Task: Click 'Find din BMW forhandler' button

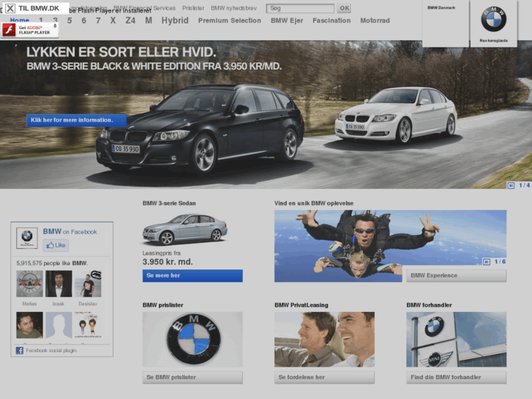Action: click(x=457, y=377)
